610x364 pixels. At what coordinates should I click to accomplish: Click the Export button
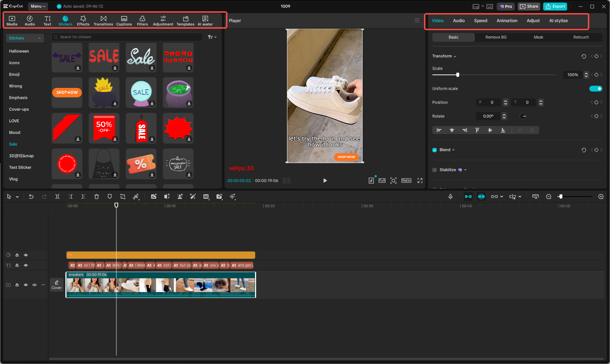(x=555, y=6)
